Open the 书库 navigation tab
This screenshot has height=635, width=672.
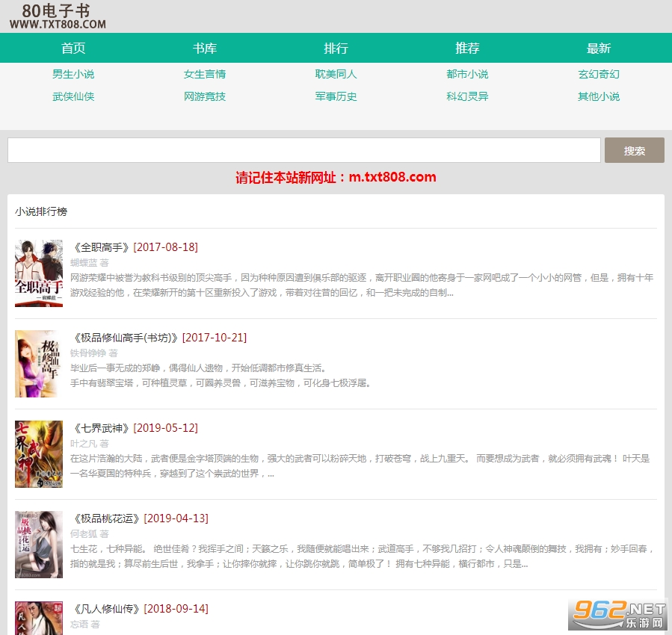coord(204,48)
